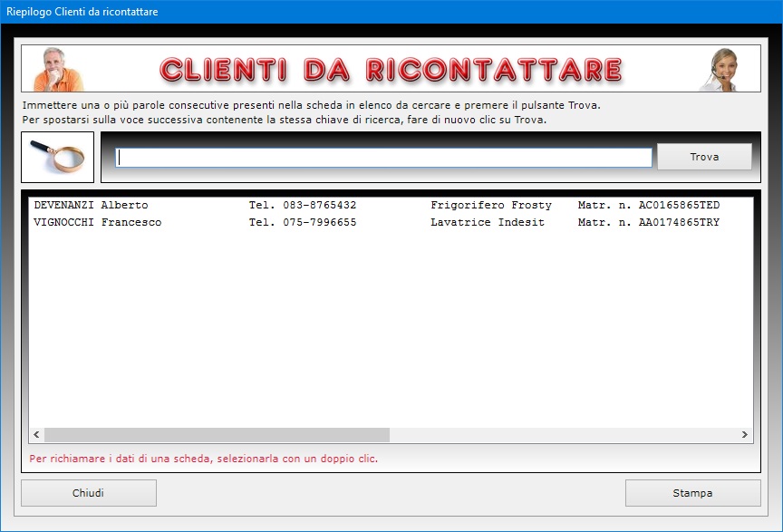Click the Frigorifero Frosty entry
This screenshot has width=783, height=532.
coord(491,206)
